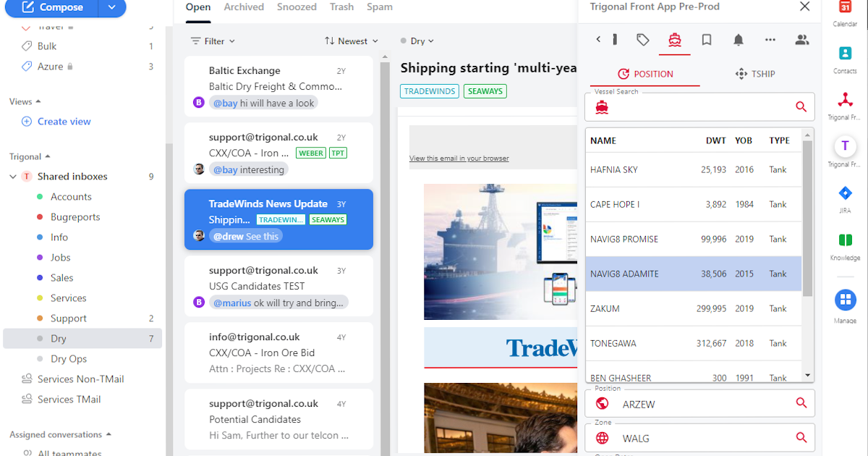Open the Newest sort order dropdown

coord(352,41)
